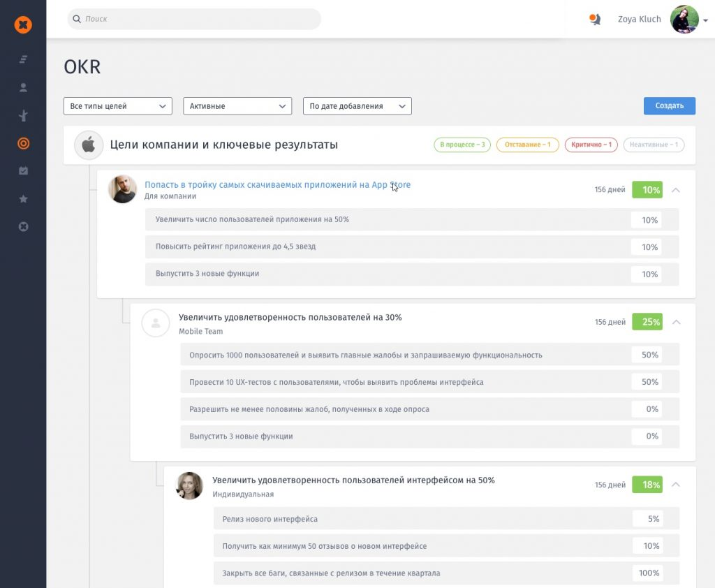This screenshot has height=588, width=715.
Task: Open the App Store top-three goal link
Action: [x=277, y=185]
